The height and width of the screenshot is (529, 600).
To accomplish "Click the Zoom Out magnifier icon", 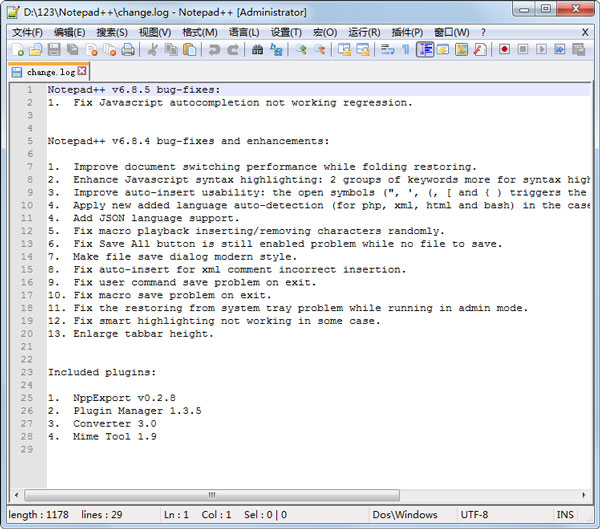I will 319,50.
